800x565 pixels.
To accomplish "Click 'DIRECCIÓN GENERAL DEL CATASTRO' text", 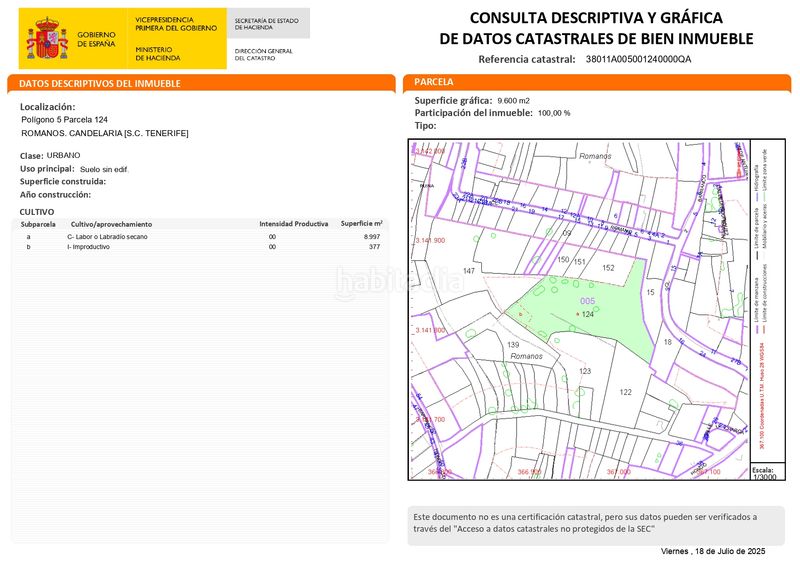I will (x=264, y=55).
